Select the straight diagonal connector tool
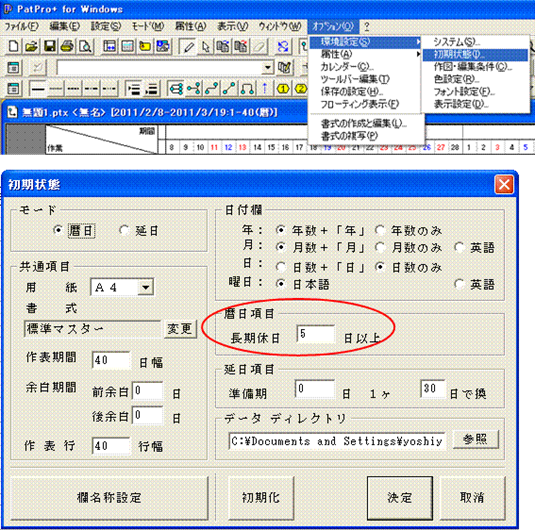Screen dimensions: 535x530 [x=229, y=89]
